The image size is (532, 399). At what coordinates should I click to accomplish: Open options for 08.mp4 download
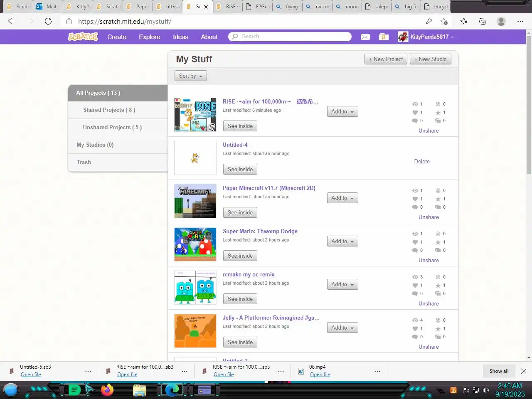tap(377, 371)
